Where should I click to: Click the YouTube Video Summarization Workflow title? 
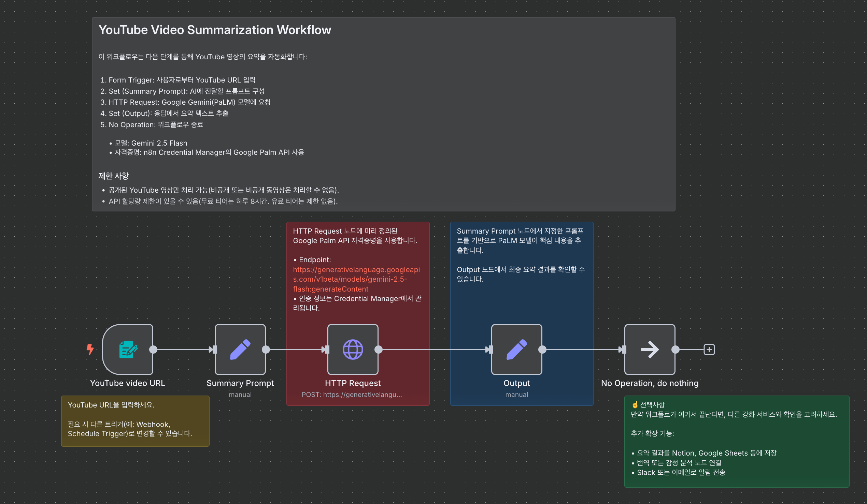click(x=215, y=30)
